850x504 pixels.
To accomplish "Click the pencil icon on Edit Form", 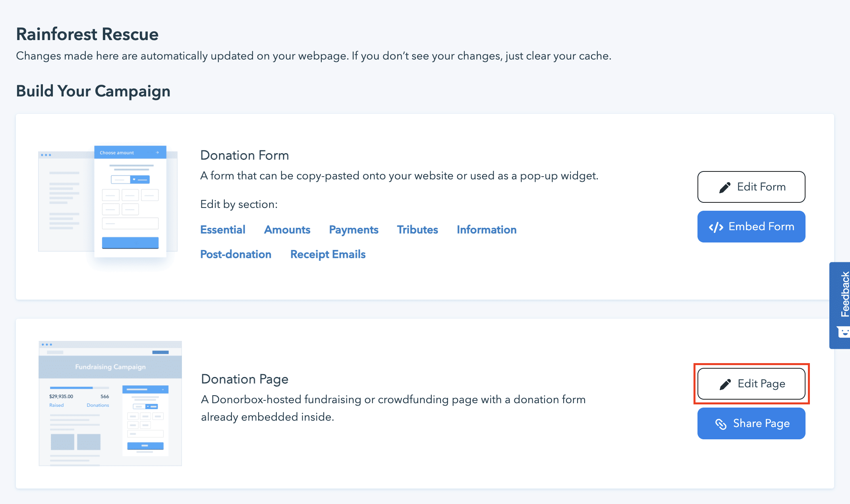I will coord(724,187).
